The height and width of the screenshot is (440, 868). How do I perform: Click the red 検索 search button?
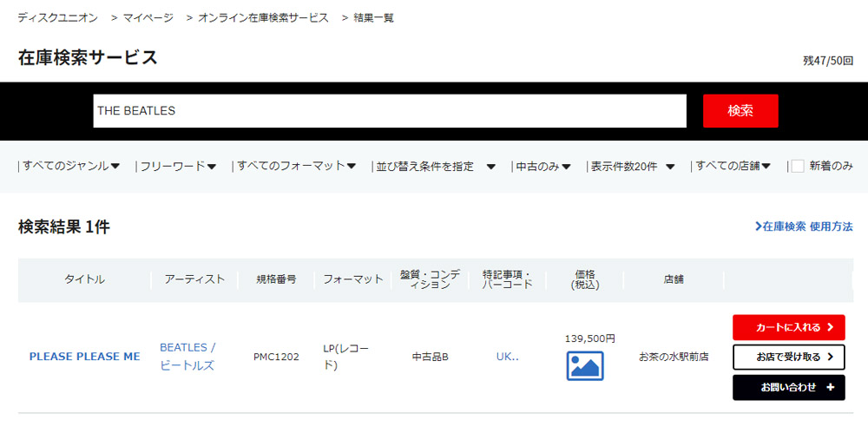click(740, 111)
